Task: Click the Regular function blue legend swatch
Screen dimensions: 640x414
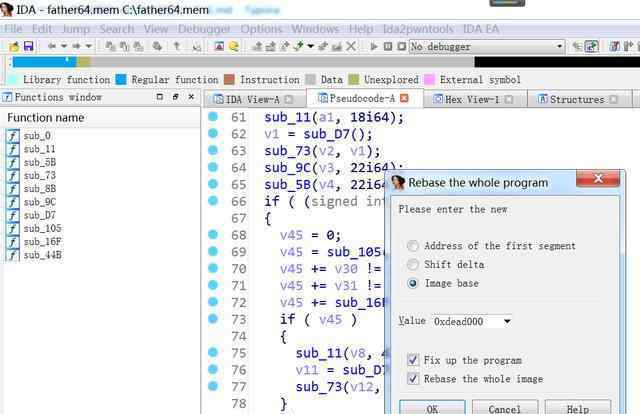Action: 121,79
